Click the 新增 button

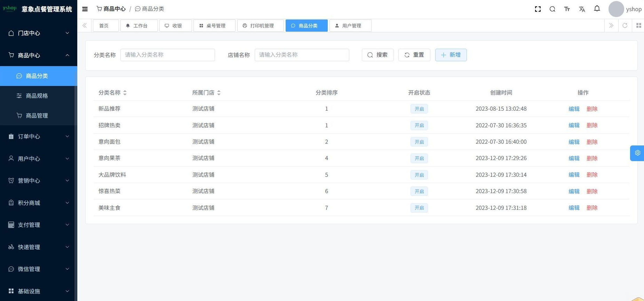[451, 55]
